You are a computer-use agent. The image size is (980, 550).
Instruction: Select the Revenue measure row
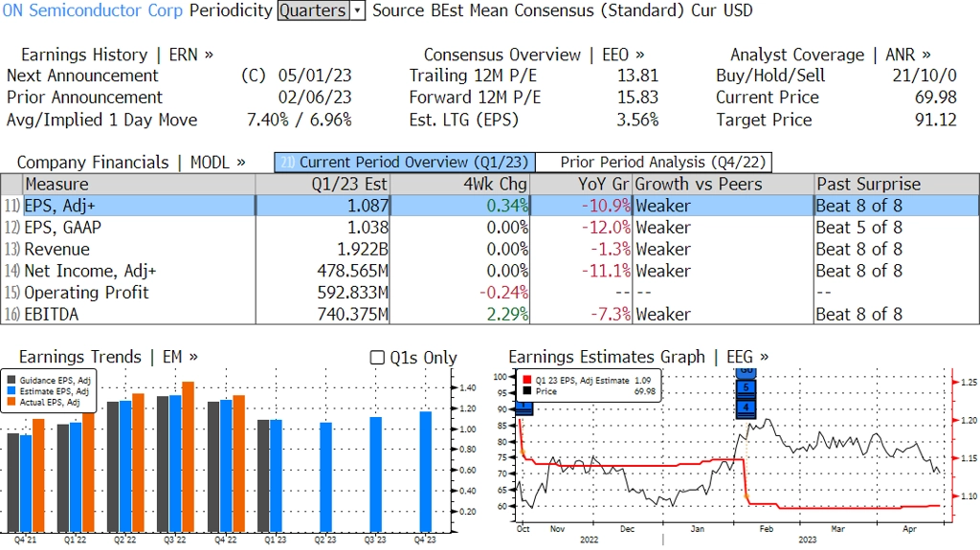tap(490, 250)
